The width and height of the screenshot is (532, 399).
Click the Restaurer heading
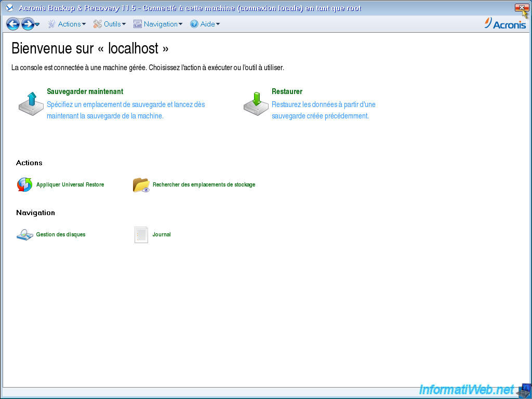(287, 91)
